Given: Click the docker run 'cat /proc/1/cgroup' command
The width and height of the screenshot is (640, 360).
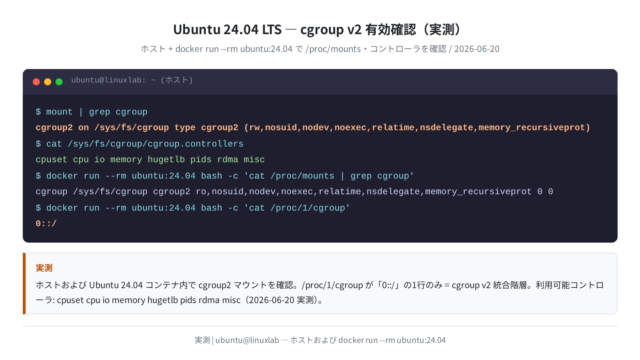Looking at the screenshot, I should click(x=193, y=208).
